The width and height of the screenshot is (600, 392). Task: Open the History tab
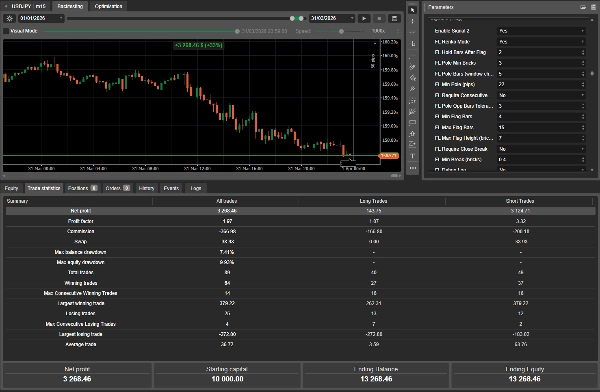[x=146, y=188]
